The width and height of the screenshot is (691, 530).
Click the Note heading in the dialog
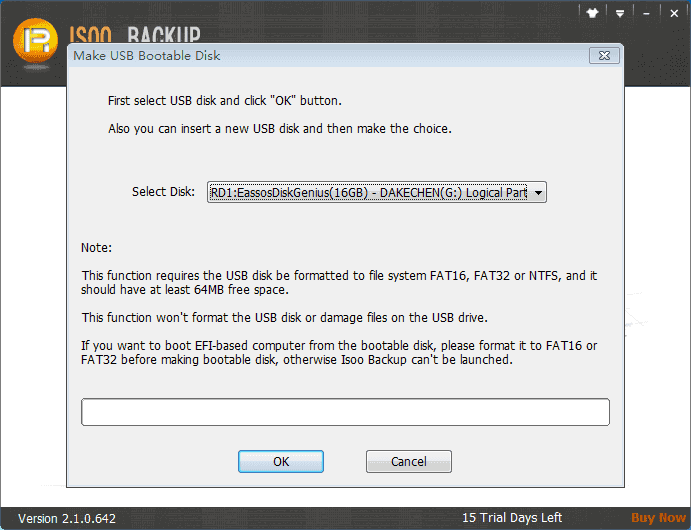[x=97, y=248]
